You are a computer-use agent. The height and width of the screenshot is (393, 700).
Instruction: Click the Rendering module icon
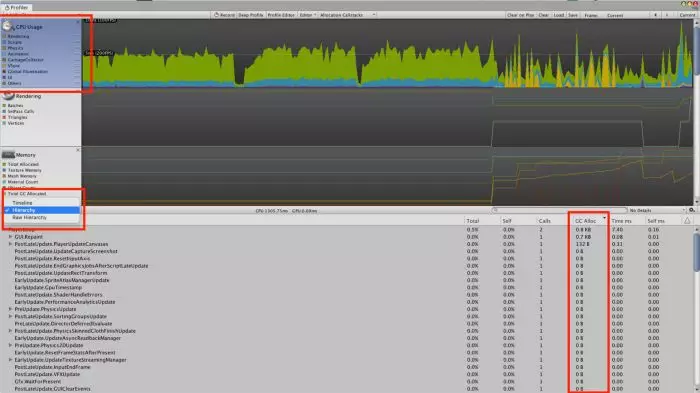[8, 96]
